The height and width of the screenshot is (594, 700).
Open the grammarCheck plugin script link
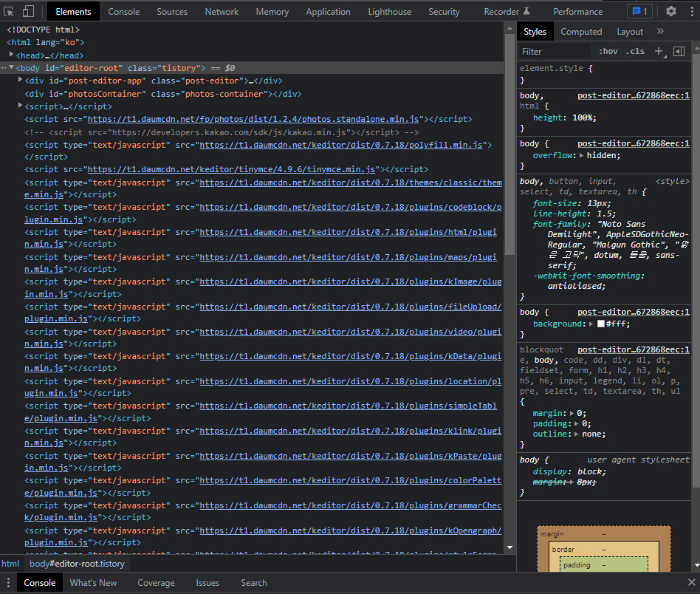tap(351, 505)
